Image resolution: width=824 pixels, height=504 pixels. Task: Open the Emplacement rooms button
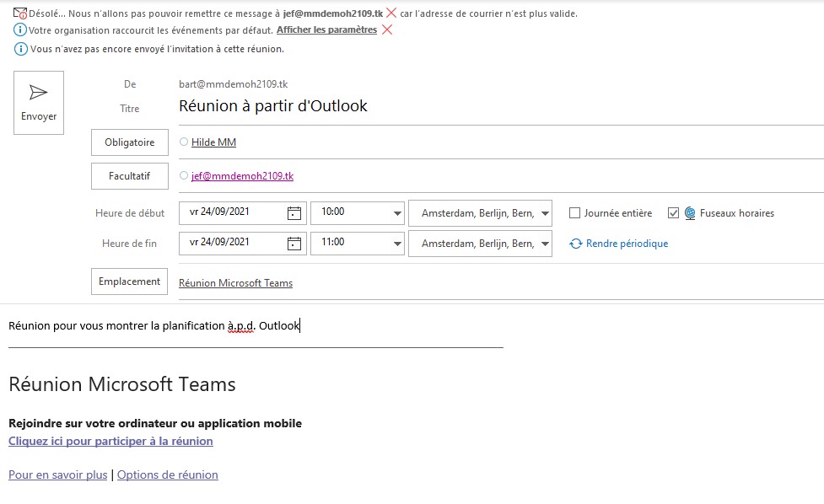pos(129,281)
